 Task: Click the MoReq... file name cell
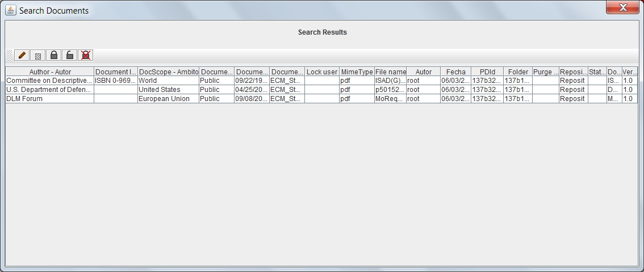390,99
